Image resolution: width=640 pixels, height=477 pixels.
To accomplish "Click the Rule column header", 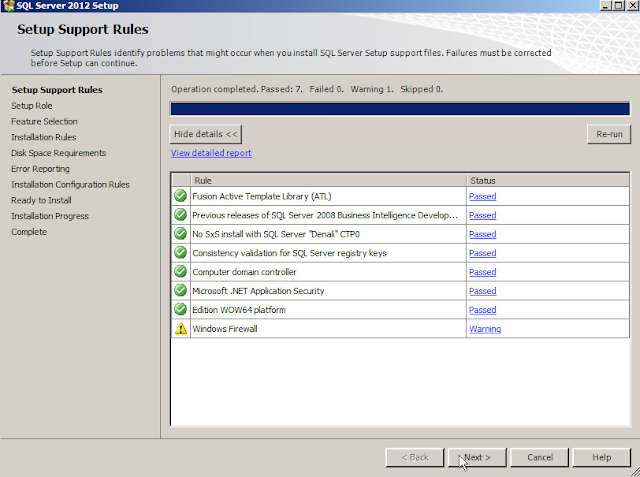I will point(329,180).
